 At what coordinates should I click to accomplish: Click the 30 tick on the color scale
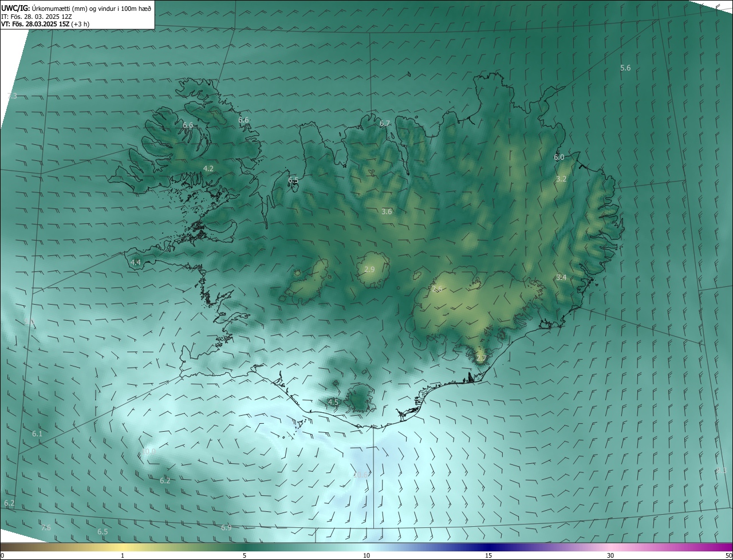coord(610,555)
